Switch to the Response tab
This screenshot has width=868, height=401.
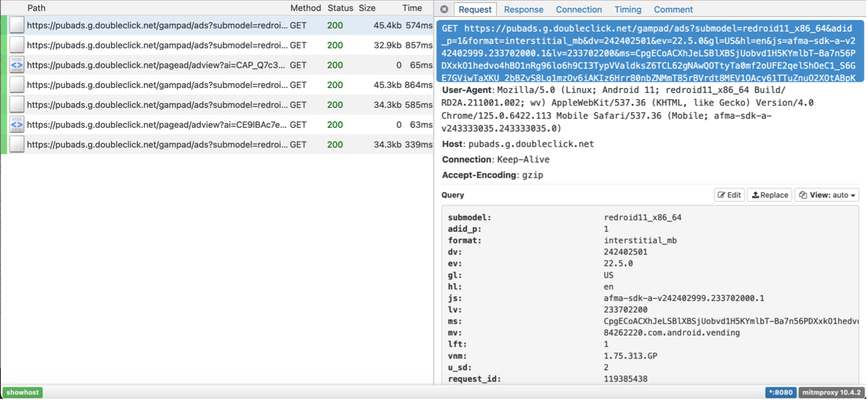pos(523,9)
